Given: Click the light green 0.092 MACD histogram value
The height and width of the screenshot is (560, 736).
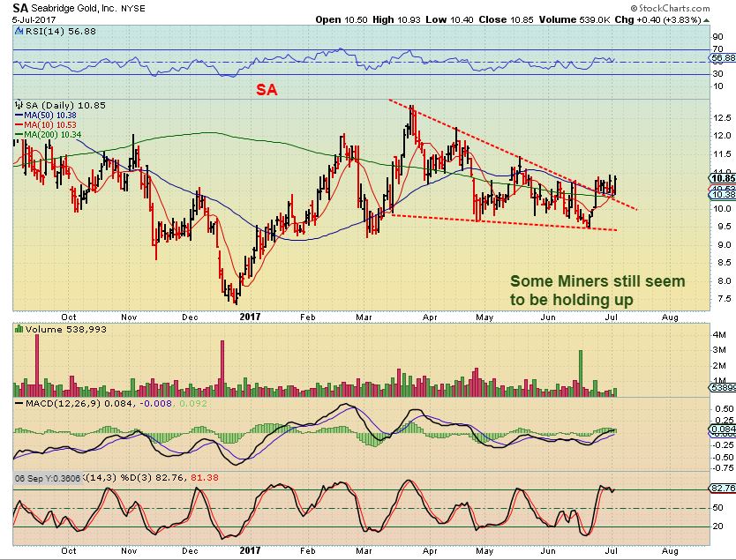Looking at the screenshot, I should click(193, 403).
